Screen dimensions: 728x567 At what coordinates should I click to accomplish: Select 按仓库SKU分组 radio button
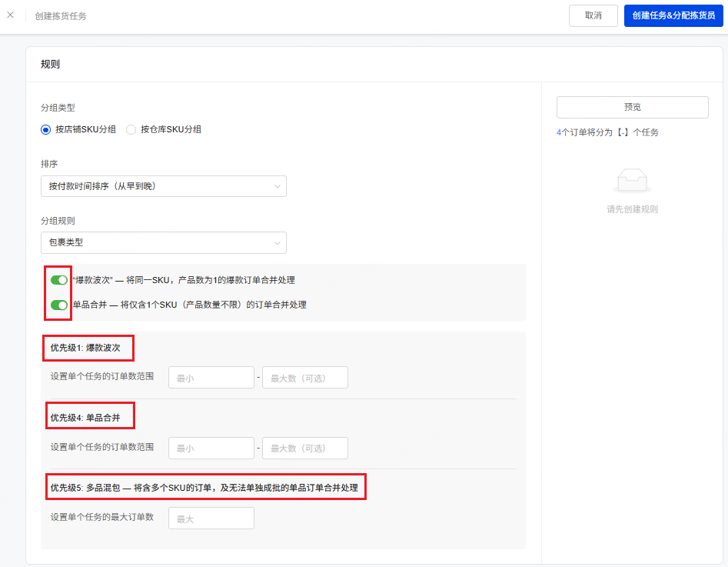tap(131, 129)
